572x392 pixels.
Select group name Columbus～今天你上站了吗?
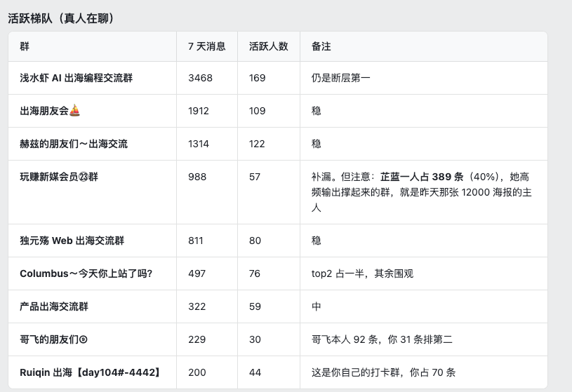(x=86, y=274)
